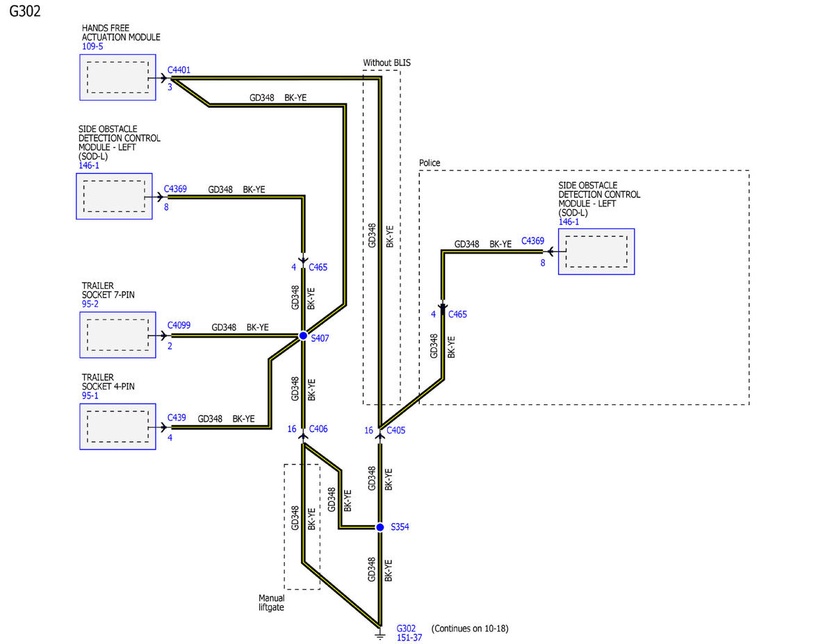Select the Trailer Socket 4-Pin component box
Screen dimensions: 834x644
[x=117, y=427]
